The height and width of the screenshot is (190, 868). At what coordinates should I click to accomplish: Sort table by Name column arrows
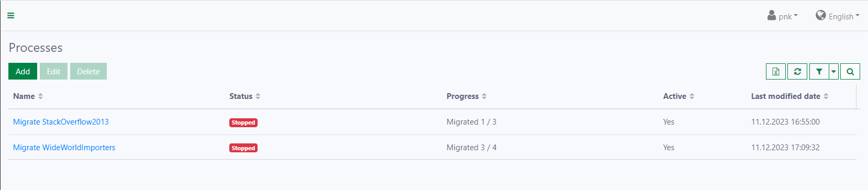pyautogui.click(x=40, y=96)
